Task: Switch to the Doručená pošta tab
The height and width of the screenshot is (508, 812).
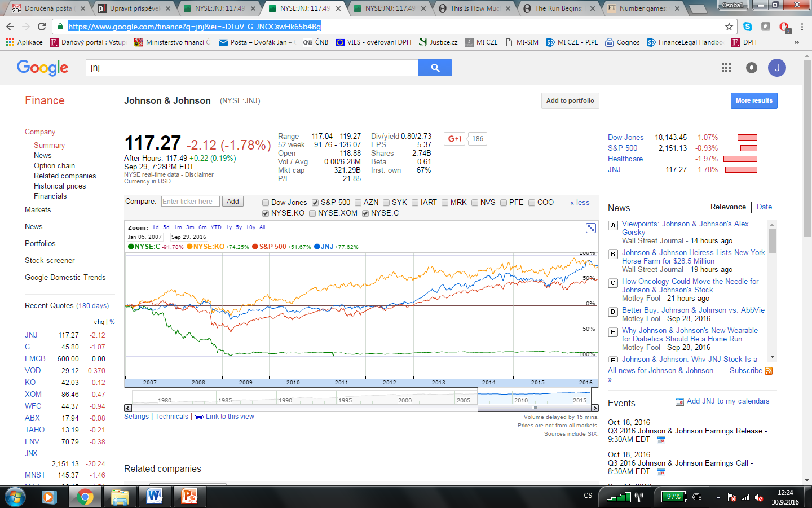Action: (x=47, y=8)
